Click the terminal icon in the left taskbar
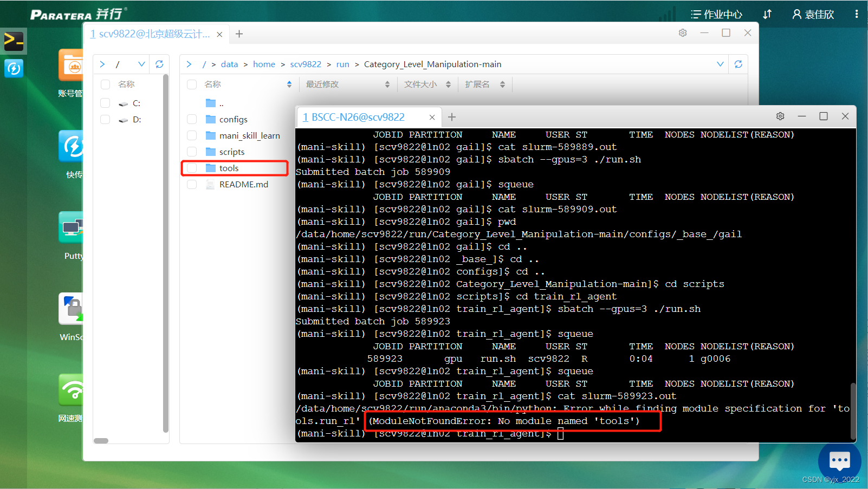 pyautogui.click(x=13, y=41)
